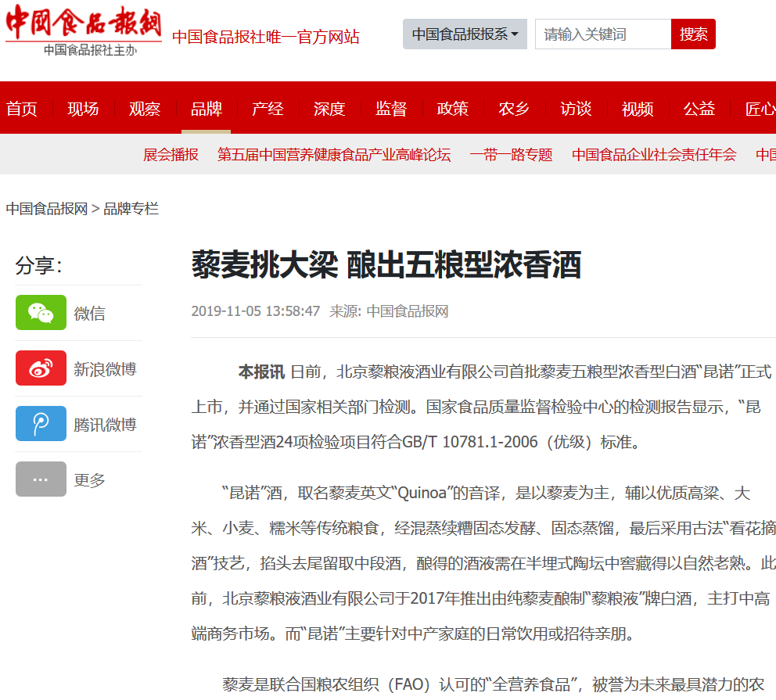Click the 品牌专栏 breadcrumb link
Screen dimensions: 776x700
click(131, 209)
